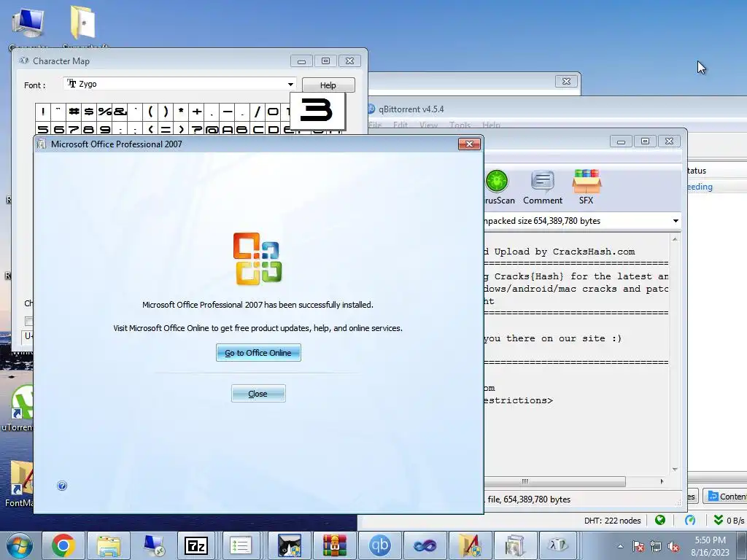Switch to qBittorrent from the taskbar
Image resolution: width=747 pixels, height=560 pixels.
tap(379, 545)
